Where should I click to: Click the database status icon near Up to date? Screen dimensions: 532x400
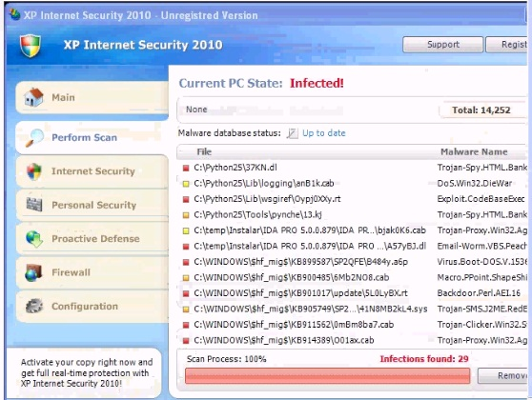292,133
